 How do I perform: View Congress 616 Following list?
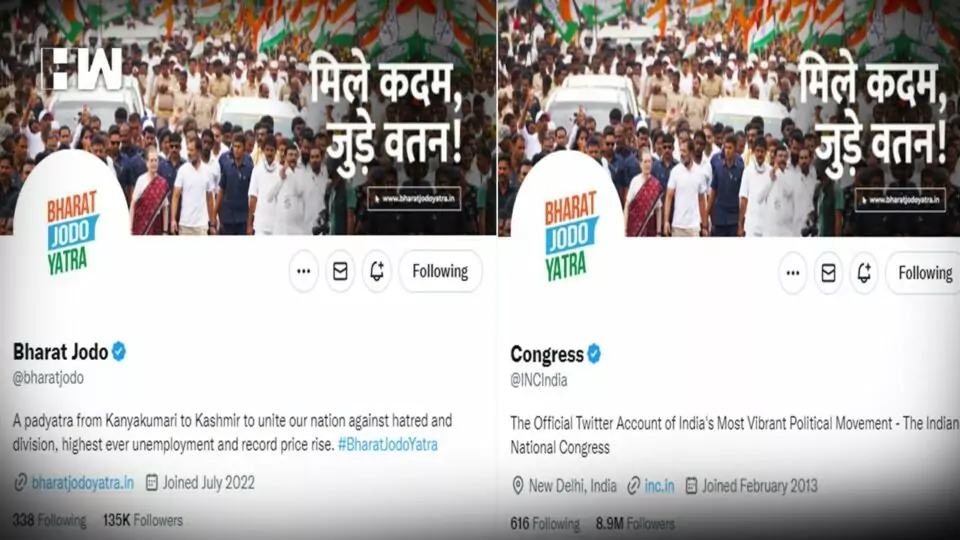[545, 523]
